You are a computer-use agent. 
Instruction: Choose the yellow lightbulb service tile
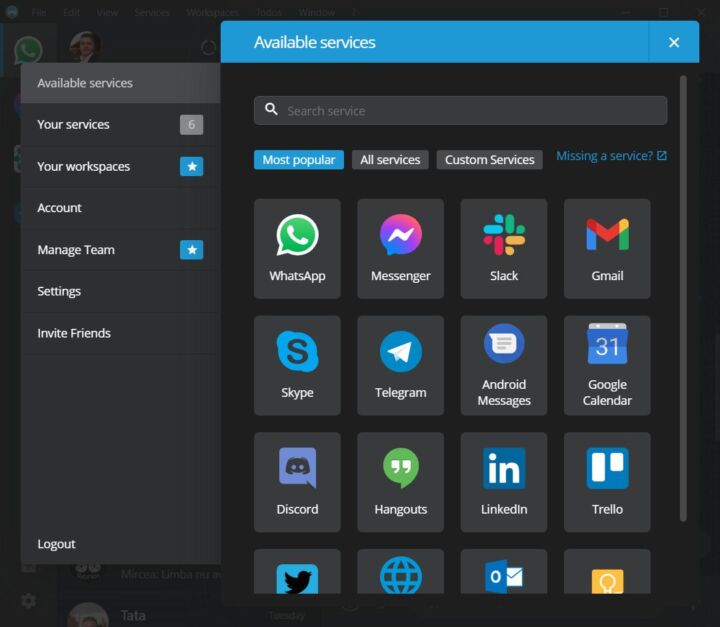[x=607, y=571]
